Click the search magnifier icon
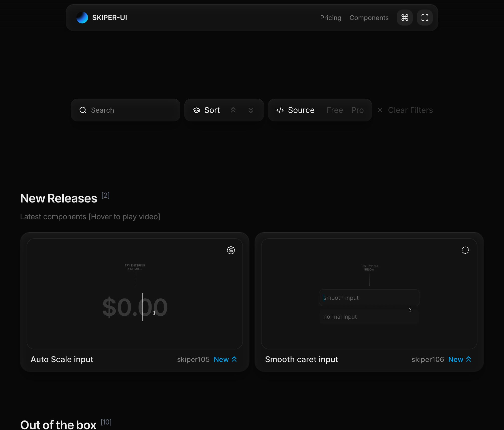The image size is (504, 430). click(83, 110)
